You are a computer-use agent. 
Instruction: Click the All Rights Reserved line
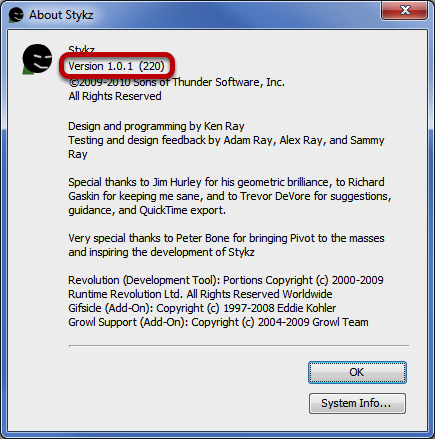click(115, 96)
